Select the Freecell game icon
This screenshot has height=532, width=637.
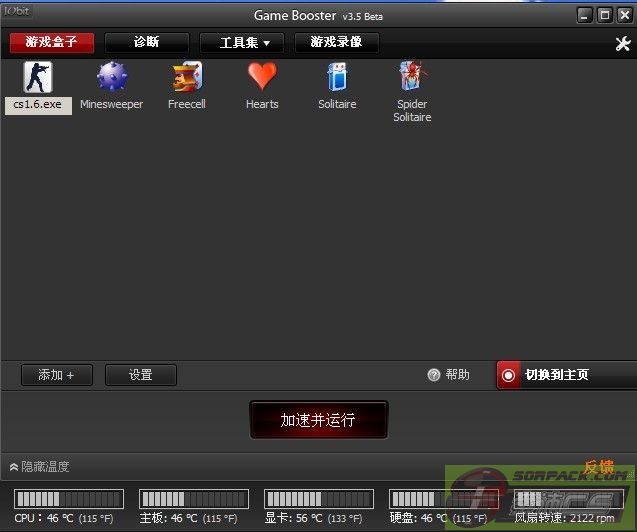(x=187, y=78)
